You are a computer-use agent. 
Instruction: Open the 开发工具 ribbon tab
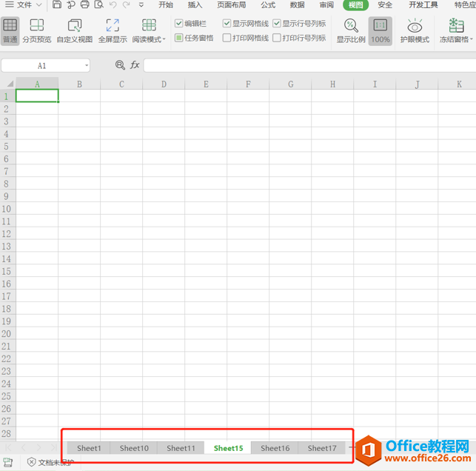[x=423, y=5]
